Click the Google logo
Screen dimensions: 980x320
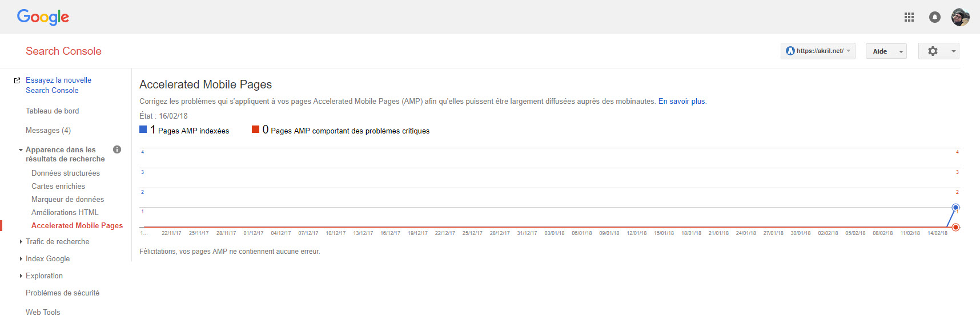[x=43, y=17]
